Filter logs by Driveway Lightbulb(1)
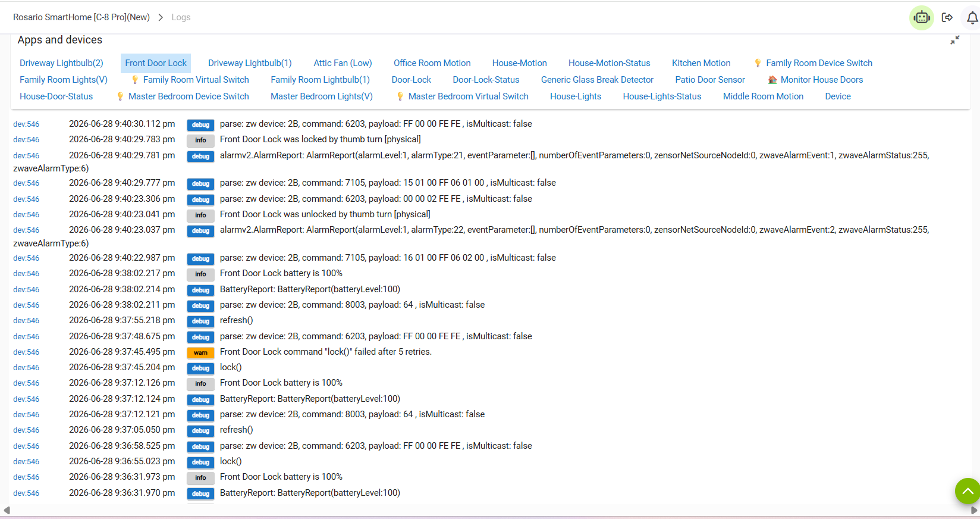The image size is (980, 519). click(x=250, y=63)
